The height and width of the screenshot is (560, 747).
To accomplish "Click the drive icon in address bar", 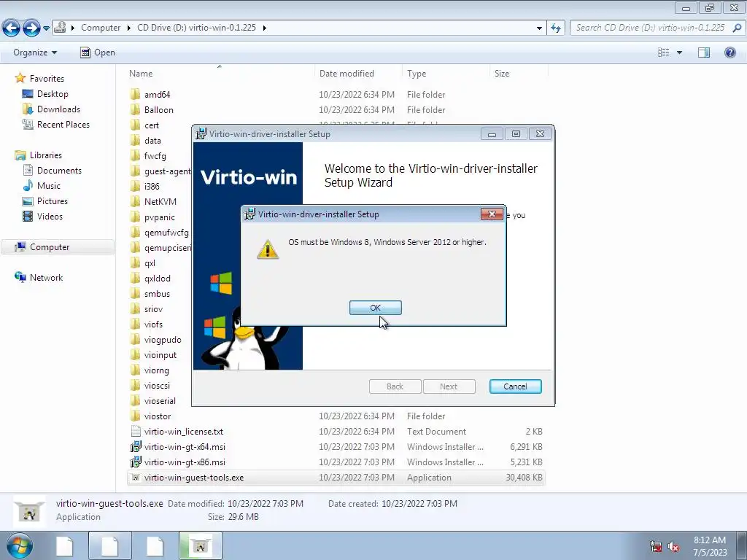I will (x=60, y=27).
